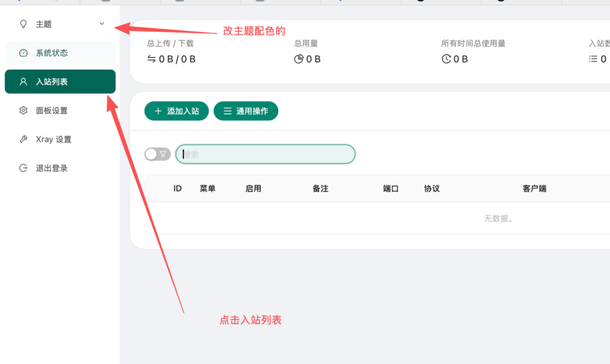
Task: Focus the 搜索 search input field
Action: 265,154
